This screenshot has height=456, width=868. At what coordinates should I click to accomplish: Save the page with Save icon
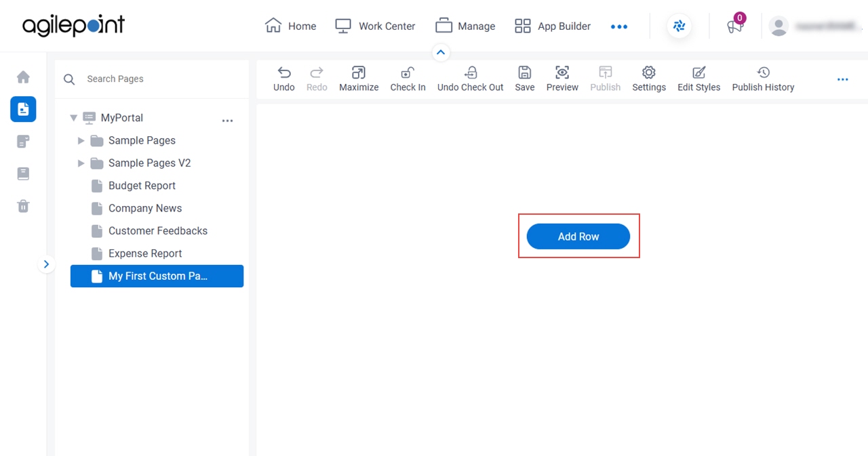click(x=524, y=72)
